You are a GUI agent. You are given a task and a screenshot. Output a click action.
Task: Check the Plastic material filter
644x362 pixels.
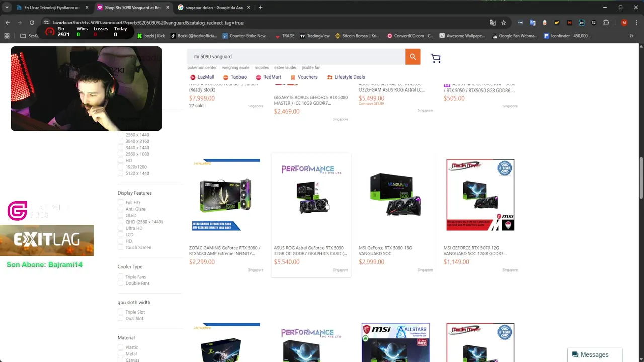pyautogui.click(x=120, y=347)
